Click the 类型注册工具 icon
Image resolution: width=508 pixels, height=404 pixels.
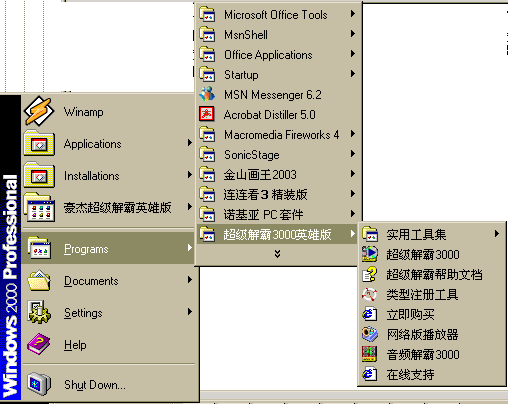click(370, 294)
